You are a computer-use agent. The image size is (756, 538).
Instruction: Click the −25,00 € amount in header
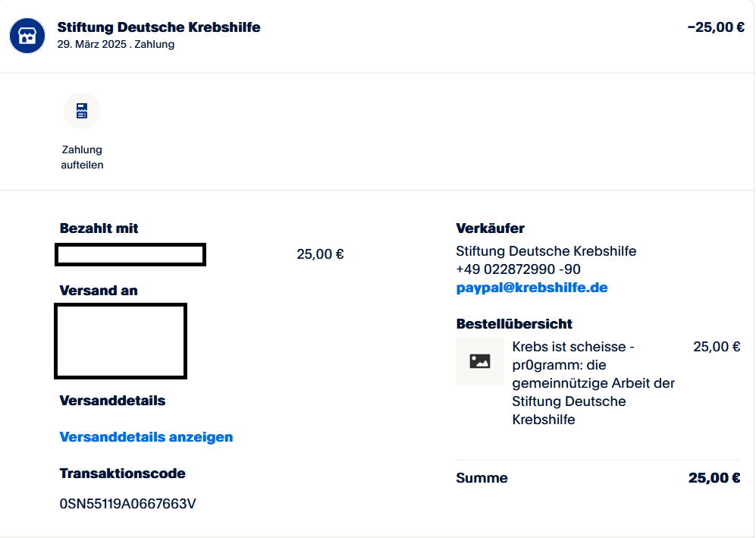click(x=715, y=27)
